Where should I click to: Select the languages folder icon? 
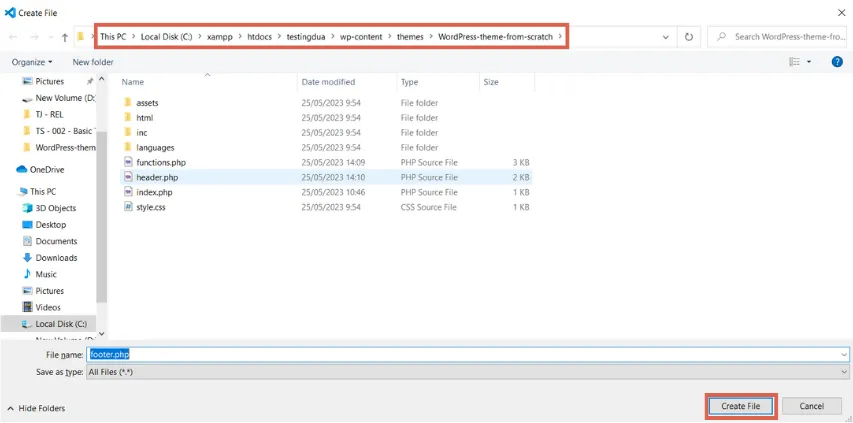pos(128,147)
